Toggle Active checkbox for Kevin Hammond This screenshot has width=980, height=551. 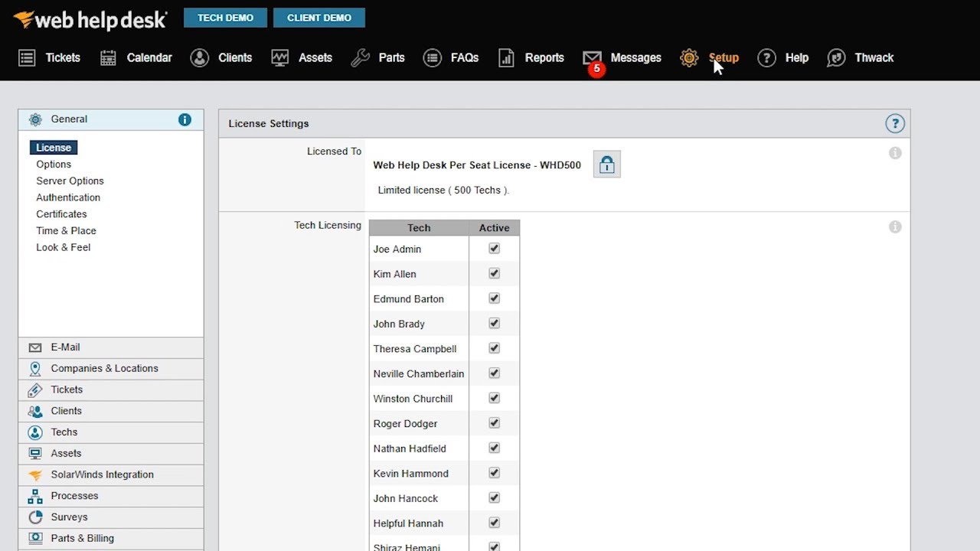tap(494, 473)
